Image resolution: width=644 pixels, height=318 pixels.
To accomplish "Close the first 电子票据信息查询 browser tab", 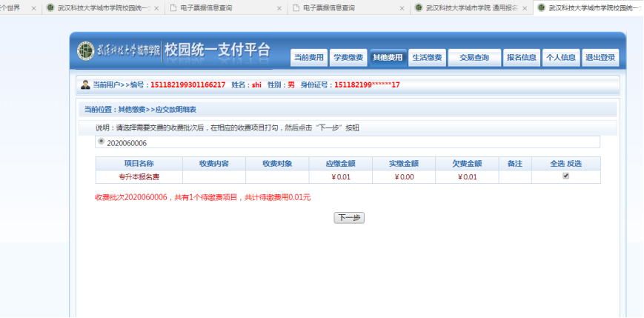I will [279, 8].
